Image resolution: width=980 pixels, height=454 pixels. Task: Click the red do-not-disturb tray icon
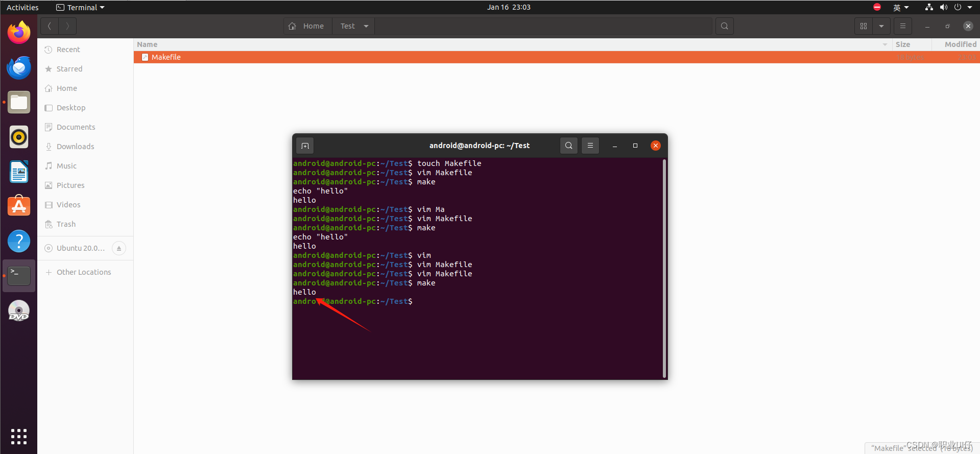pos(877,7)
